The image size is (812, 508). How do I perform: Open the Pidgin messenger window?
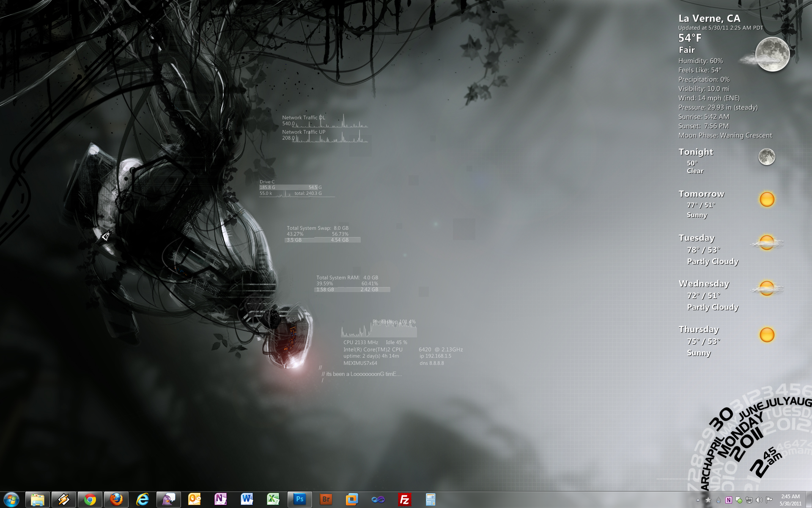point(169,500)
